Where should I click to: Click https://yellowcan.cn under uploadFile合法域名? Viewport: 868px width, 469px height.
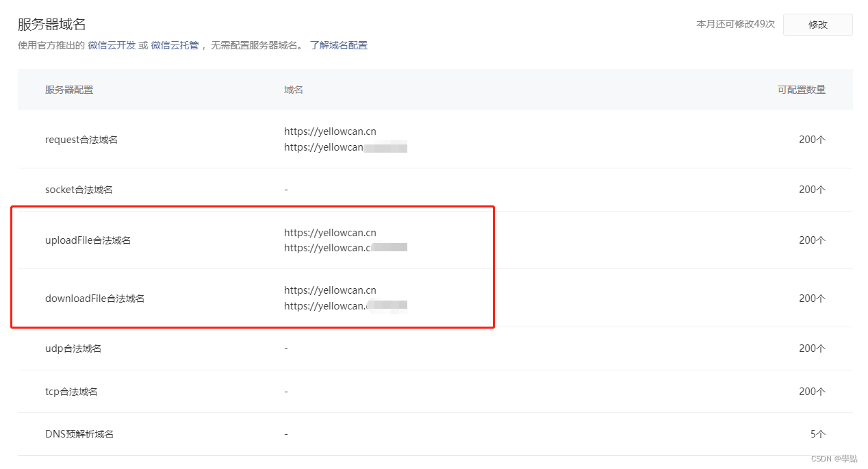[x=330, y=232]
